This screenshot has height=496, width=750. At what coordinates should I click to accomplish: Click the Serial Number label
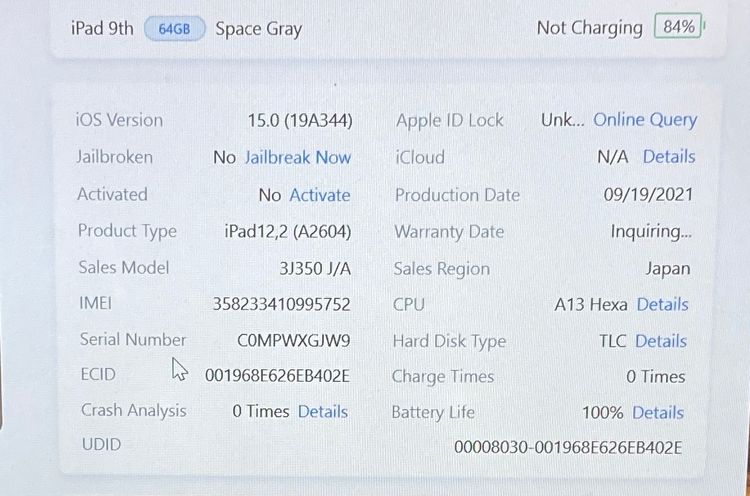pos(133,340)
